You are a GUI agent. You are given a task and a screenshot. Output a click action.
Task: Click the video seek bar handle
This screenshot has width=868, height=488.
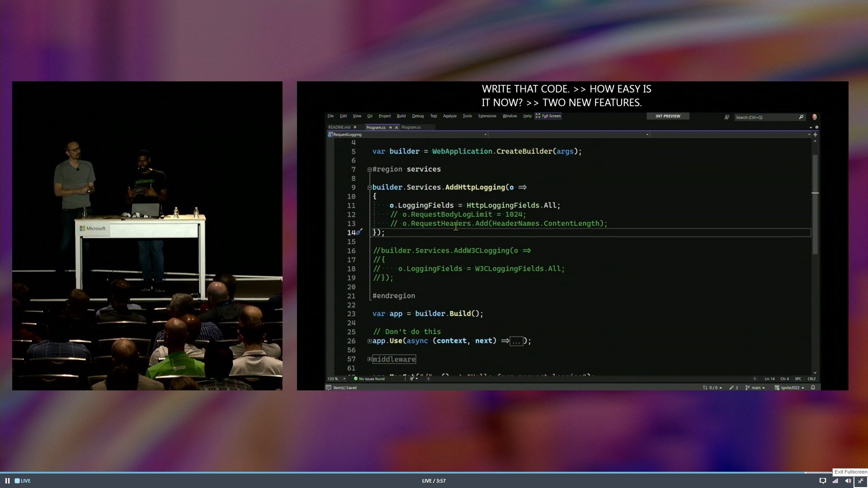coord(806,473)
